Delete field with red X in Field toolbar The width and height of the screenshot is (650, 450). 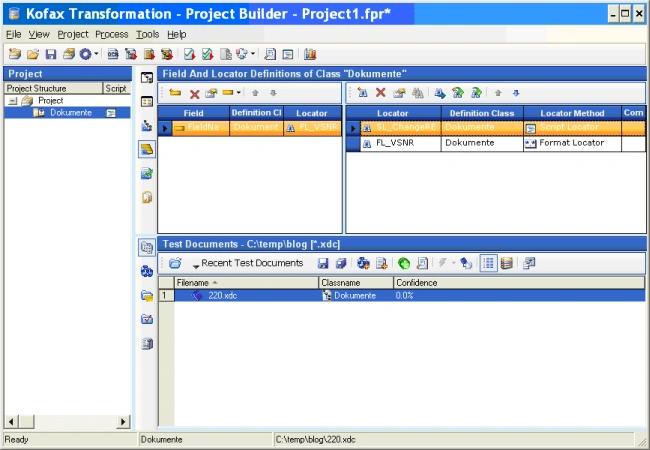pos(194,94)
